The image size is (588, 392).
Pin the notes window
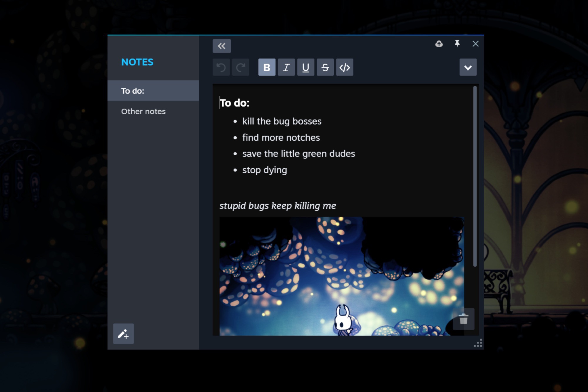tap(457, 44)
